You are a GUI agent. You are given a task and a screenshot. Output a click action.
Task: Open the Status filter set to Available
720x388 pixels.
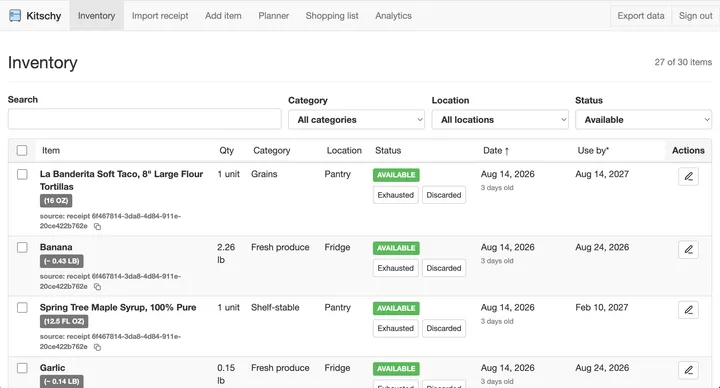click(643, 119)
